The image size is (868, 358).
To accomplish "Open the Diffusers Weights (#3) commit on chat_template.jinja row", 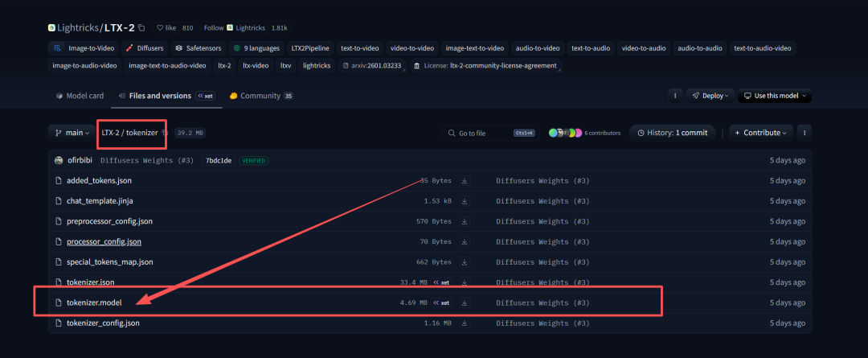I will [x=542, y=200].
